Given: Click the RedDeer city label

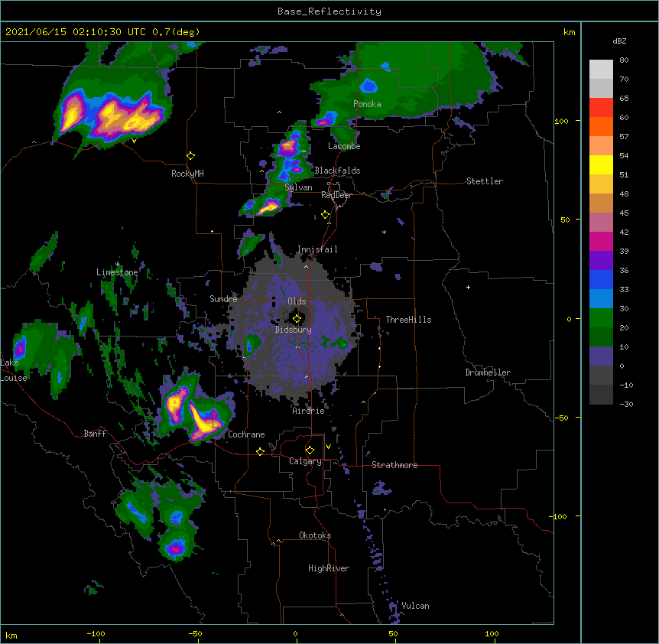Looking at the screenshot, I should pyautogui.click(x=336, y=195).
